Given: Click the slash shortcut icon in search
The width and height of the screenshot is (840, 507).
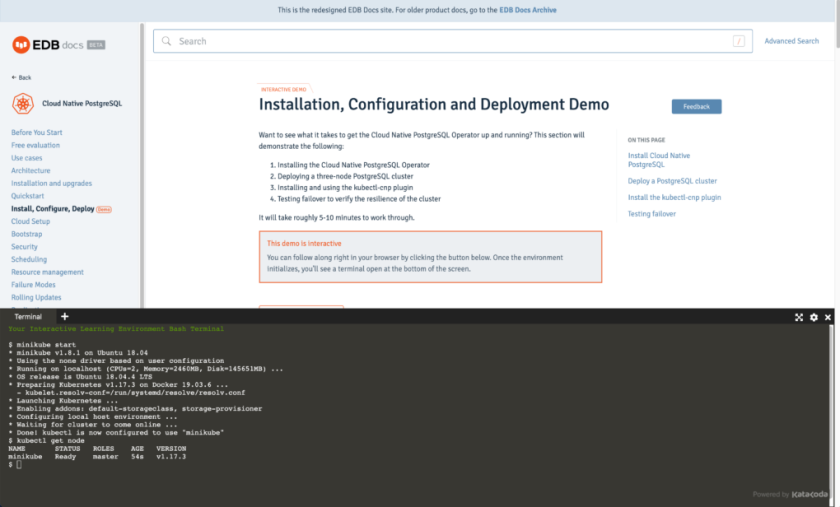Looking at the screenshot, I should (739, 41).
